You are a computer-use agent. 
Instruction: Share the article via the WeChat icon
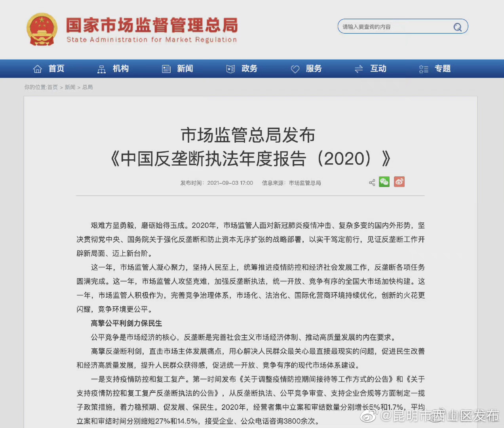click(x=384, y=182)
